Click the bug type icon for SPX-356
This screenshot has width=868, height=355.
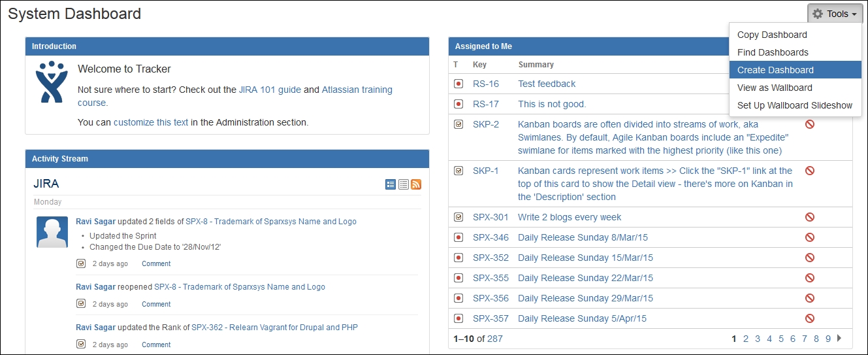458,298
